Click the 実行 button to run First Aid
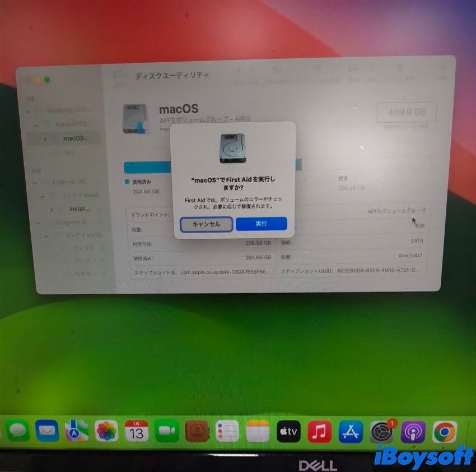Screen dimensions: 476x472 pos(261,224)
